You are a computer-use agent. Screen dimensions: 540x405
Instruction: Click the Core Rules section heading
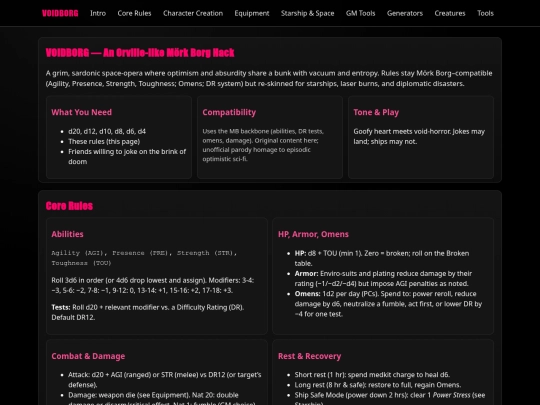[69, 206]
